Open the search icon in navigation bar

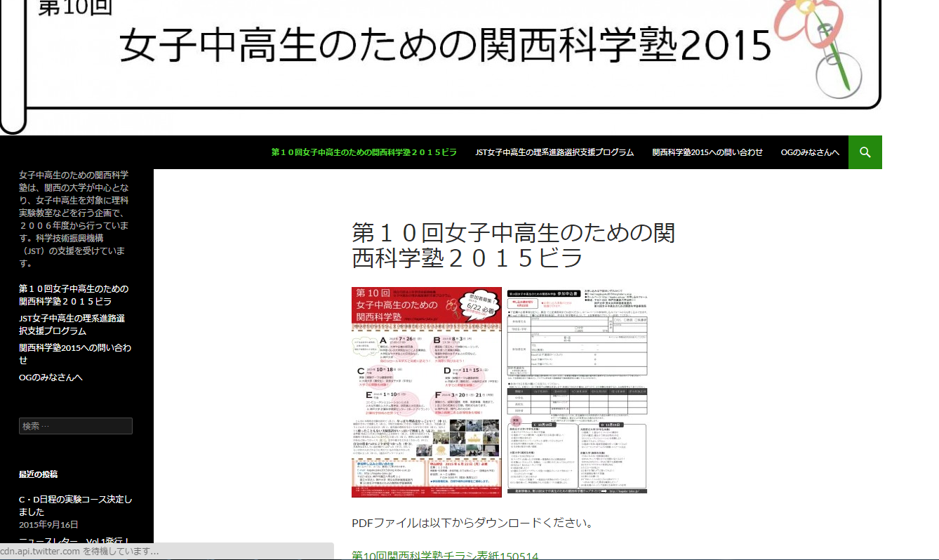tap(865, 152)
